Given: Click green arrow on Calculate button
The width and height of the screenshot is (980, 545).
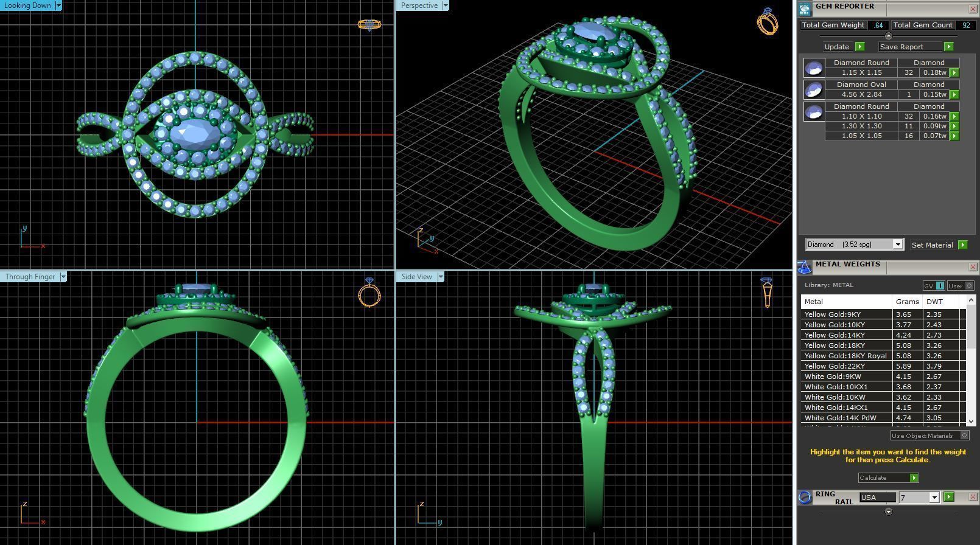Looking at the screenshot, I should pos(914,478).
